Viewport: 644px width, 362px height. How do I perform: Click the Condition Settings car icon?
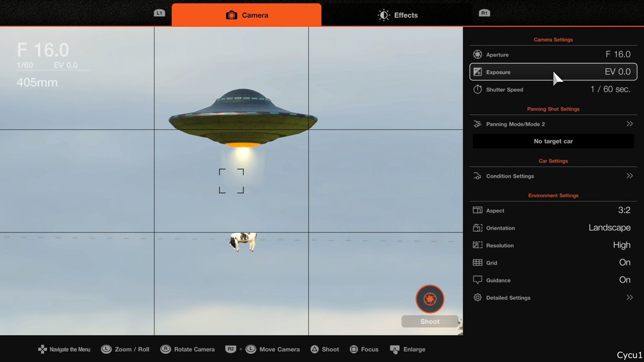[478, 176]
